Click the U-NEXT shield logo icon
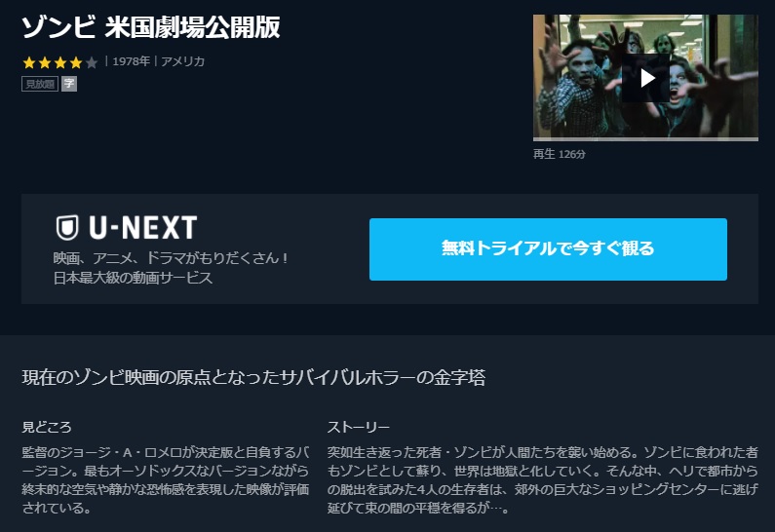The image size is (775, 532). (x=67, y=228)
